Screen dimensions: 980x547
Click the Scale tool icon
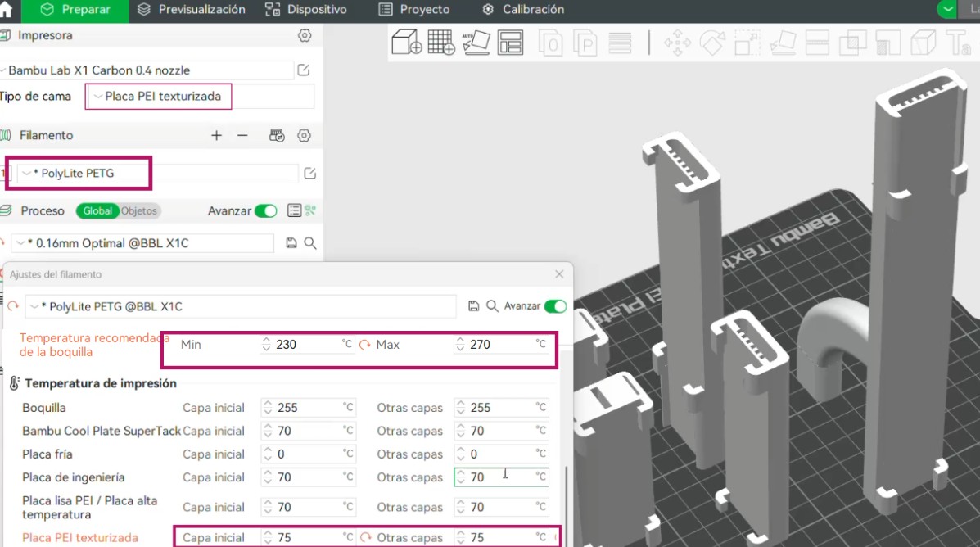[x=747, y=43]
